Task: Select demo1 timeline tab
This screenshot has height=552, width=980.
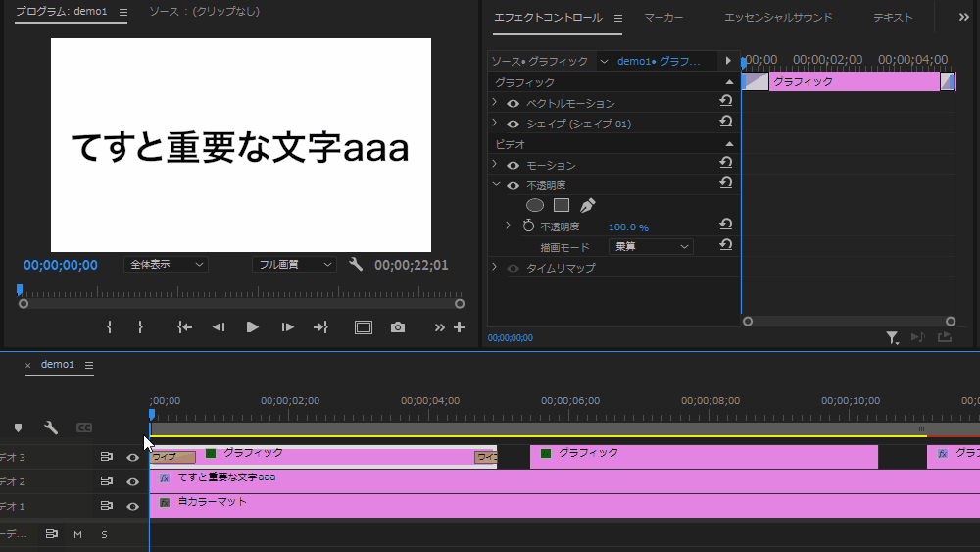Action: pos(58,365)
